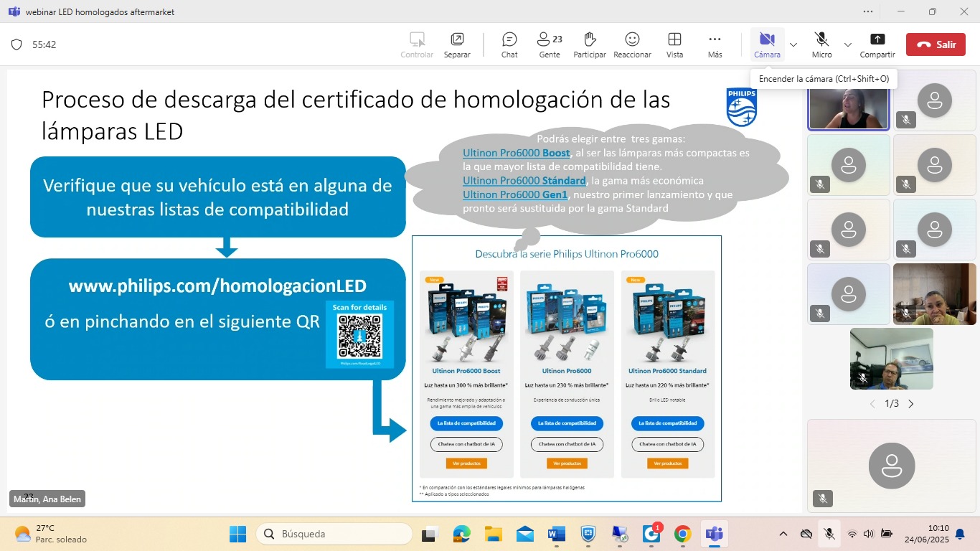This screenshot has height=551, width=980.
Task: Unmute with the Micro button
Action: pos(822,44)
